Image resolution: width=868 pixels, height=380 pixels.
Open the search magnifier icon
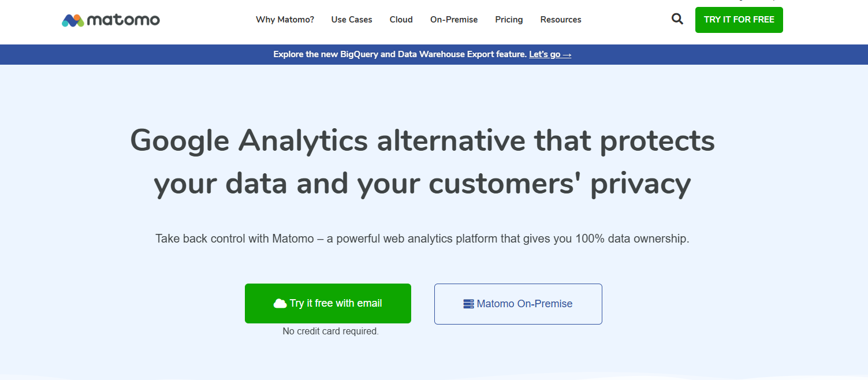point(677,19)
